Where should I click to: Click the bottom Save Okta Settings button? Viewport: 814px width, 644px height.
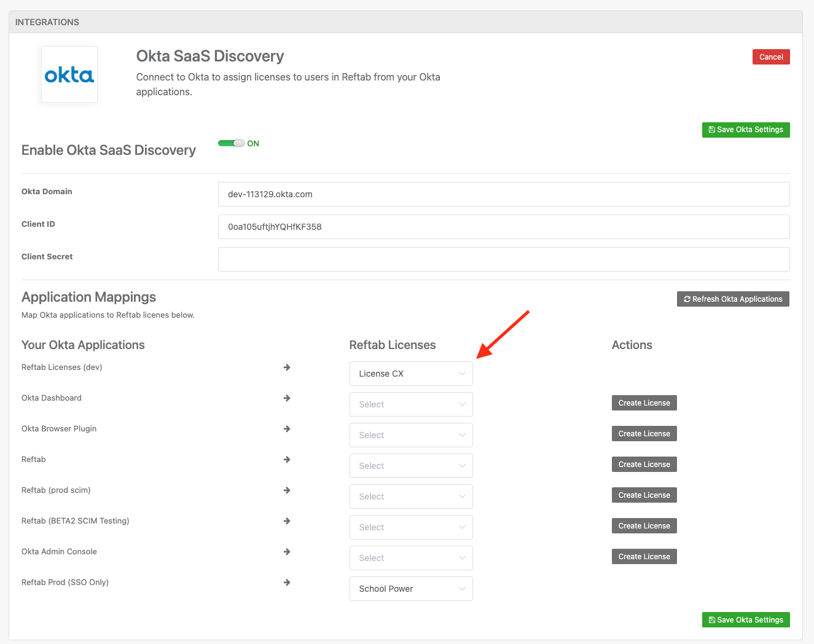coord(746,620)
